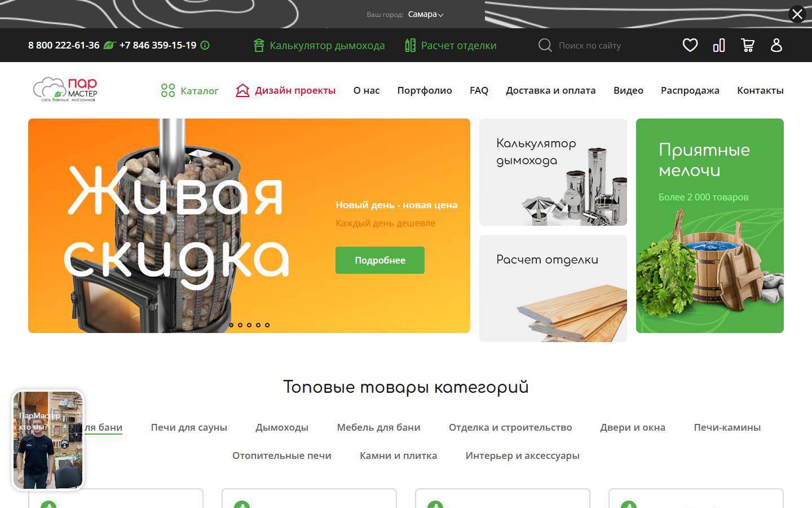The width and height of the screenshot is (812, 508).
Task: Open the shopping cart icon
Action: pyautogui.click(x=748, y=45)
